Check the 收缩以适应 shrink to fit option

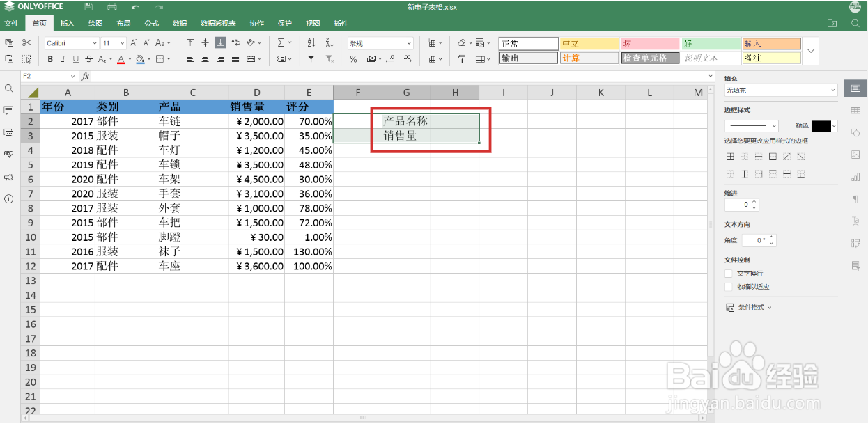point(730,286)
